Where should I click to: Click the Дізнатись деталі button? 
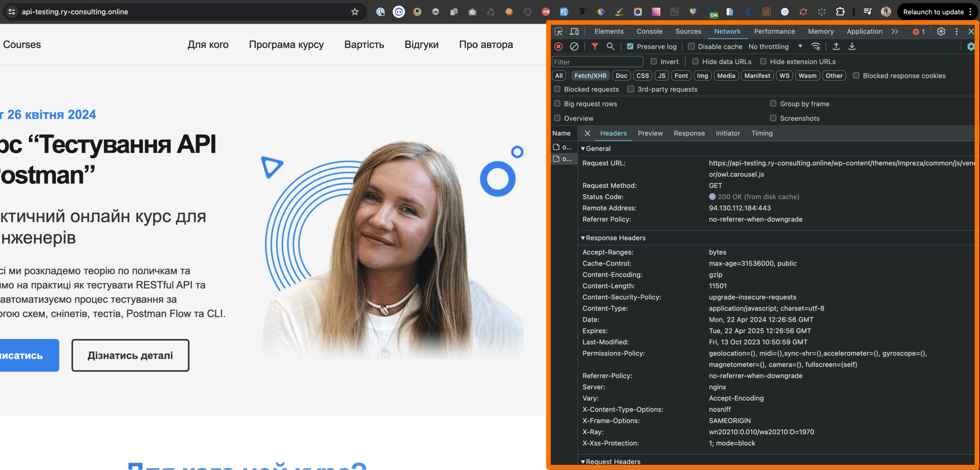(x=130, y=355)
